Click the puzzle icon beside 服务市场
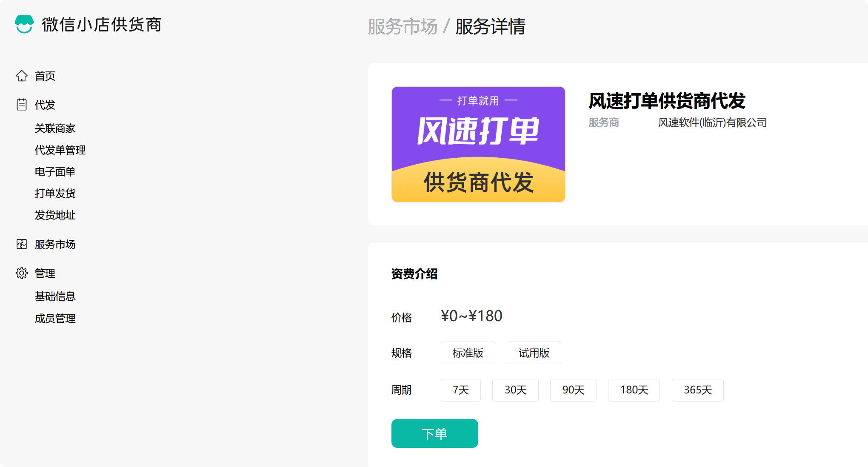 point(22,244)
